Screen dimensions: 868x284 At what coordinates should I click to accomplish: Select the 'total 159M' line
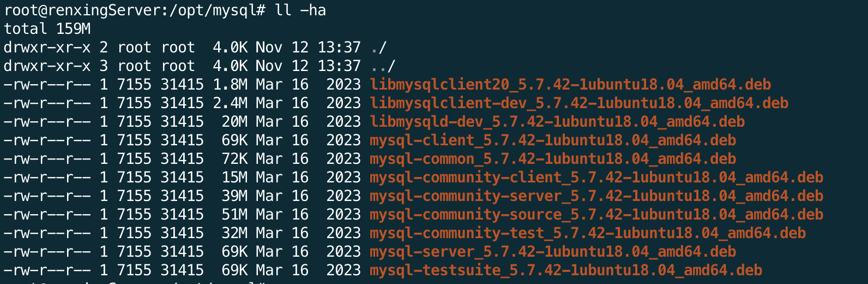click(47, 29)
